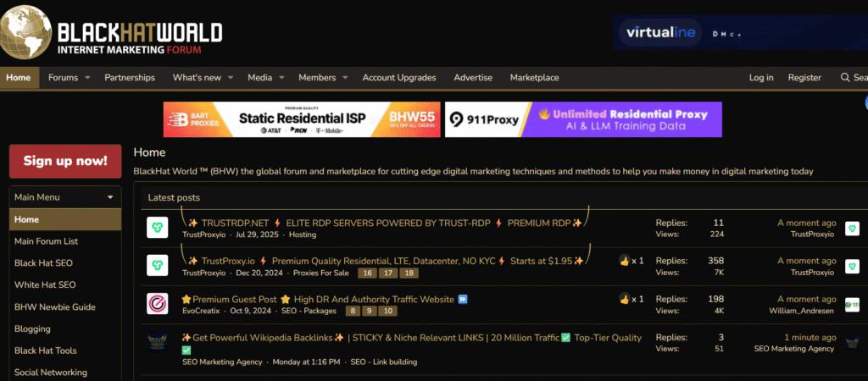Click the Sign up now! button
The width and height of the screenshot is (868, 381).
(x=65, y=161)
